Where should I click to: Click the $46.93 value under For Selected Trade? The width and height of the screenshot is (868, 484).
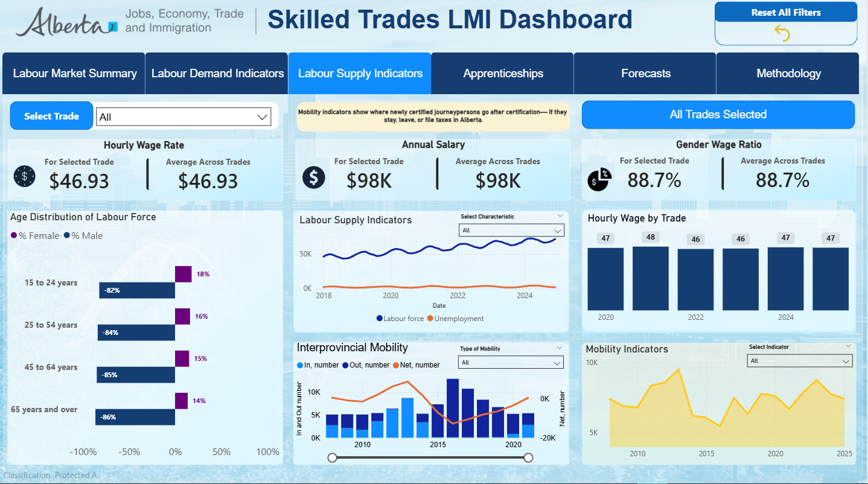click(79, 181)
